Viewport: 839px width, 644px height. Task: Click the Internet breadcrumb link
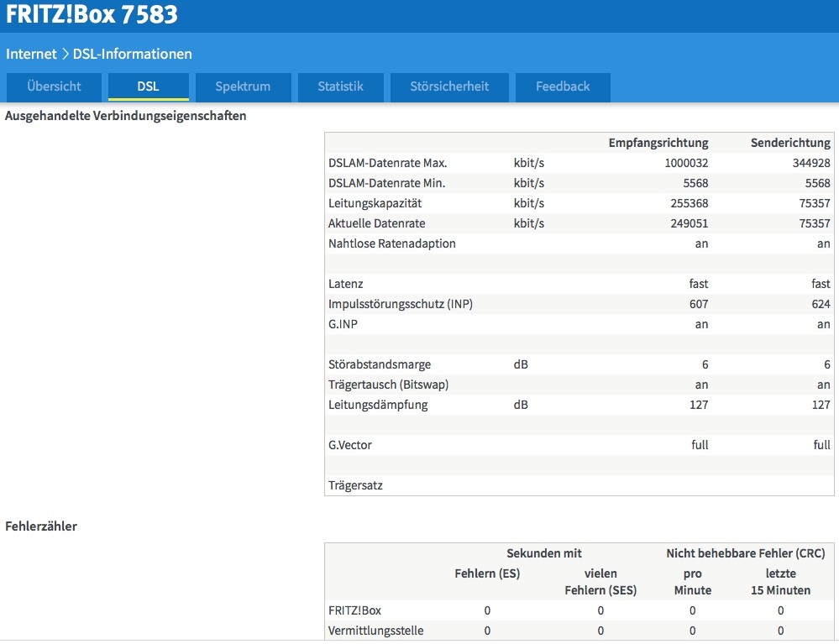(x=31, y=54)
